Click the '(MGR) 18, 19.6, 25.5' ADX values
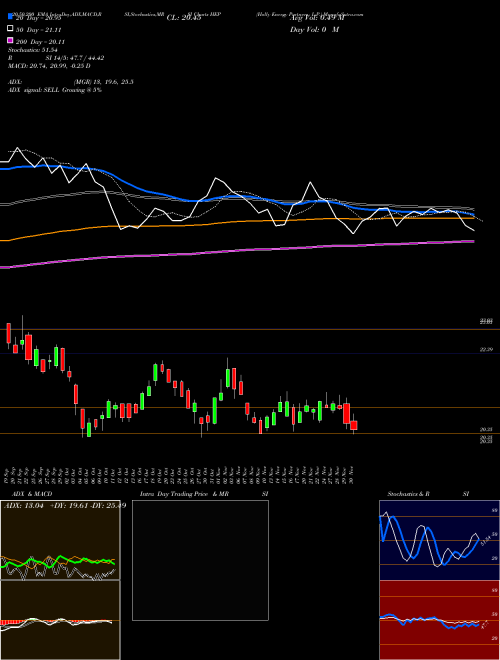This screenshot has width=500, height=660. click(x=104, y=82)
